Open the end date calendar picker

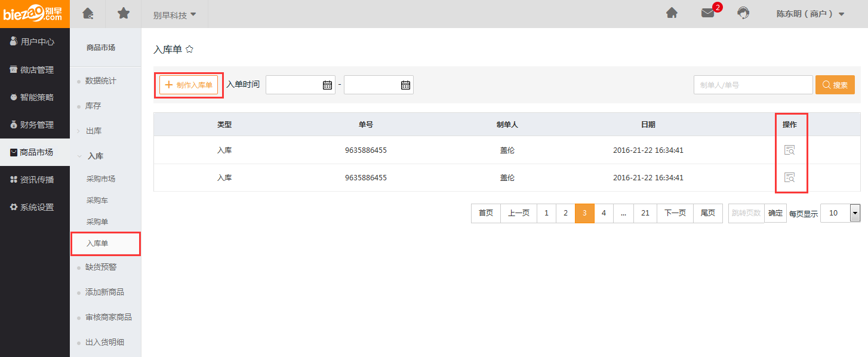tap(405, 85)
